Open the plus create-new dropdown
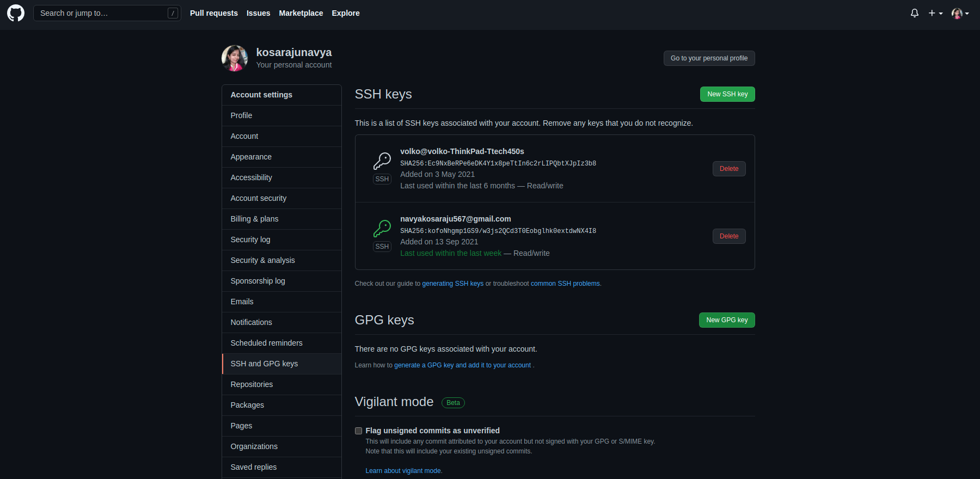 click(x=935, y=13)
